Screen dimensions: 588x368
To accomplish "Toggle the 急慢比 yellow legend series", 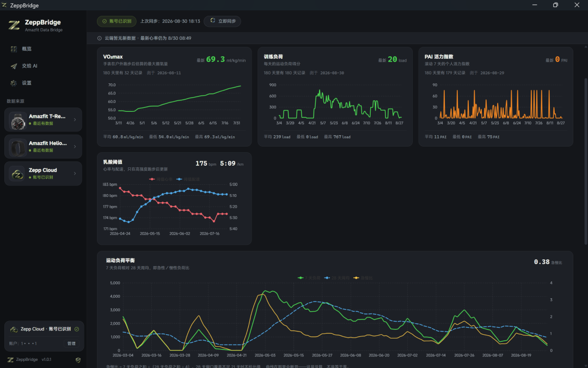I will pyautogui.click(x=363, y=278).
